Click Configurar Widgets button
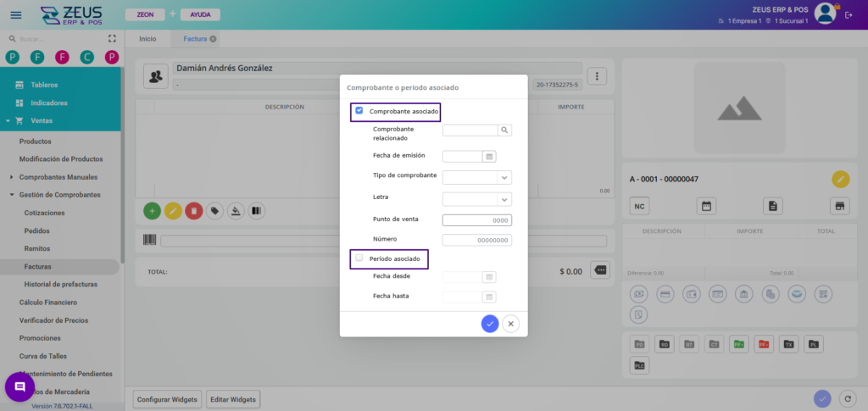 tap(168, 399)
